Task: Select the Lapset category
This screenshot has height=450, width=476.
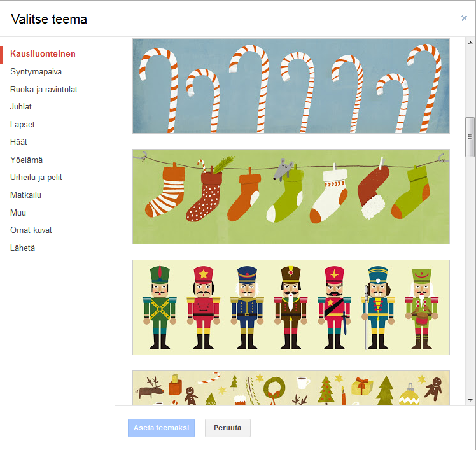Action: pyautogui.click(x=22, y=125)
